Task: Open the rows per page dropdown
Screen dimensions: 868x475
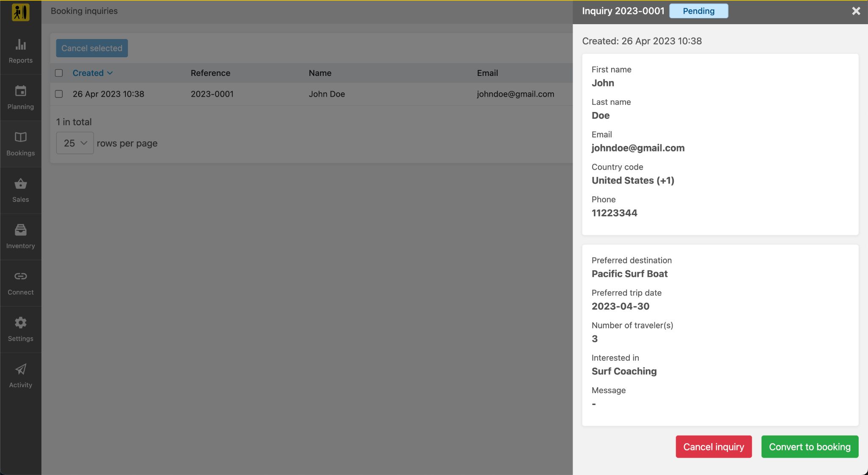Action: coord(75,143)
